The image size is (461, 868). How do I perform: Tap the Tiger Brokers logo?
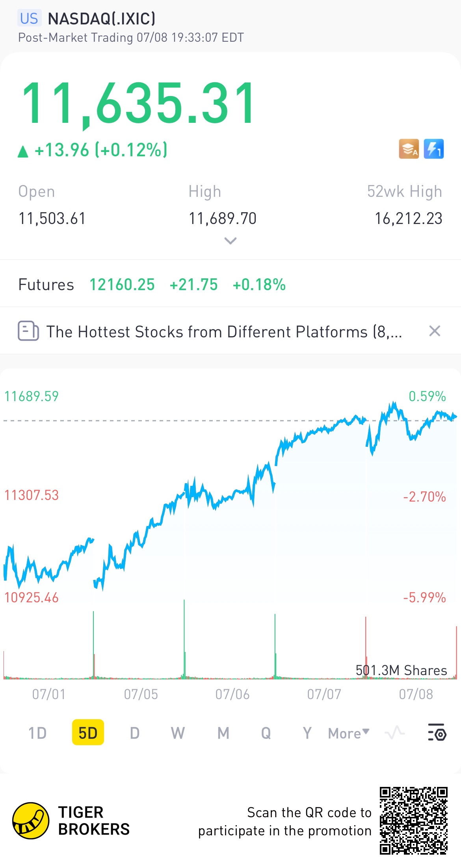point(71,821)
